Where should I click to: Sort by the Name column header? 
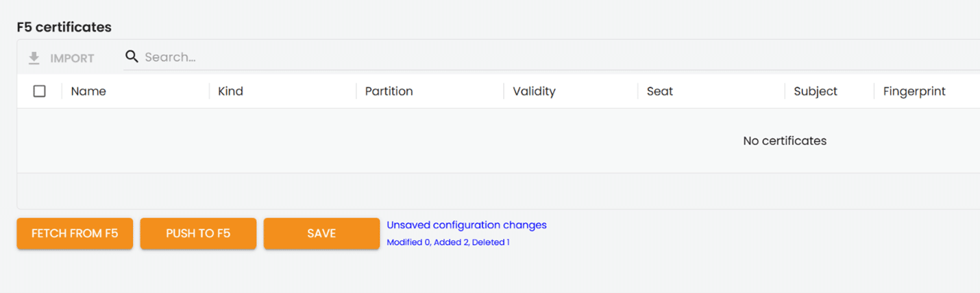[88, 91]
